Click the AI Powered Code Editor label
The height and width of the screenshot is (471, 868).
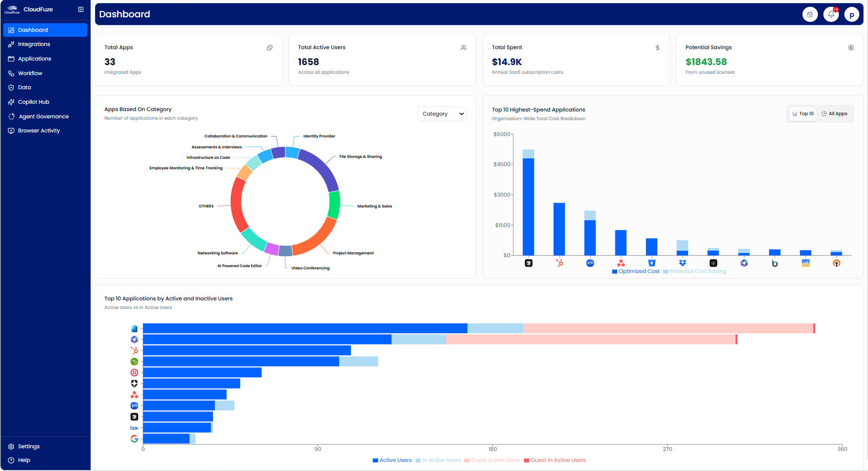click(239, 266)
